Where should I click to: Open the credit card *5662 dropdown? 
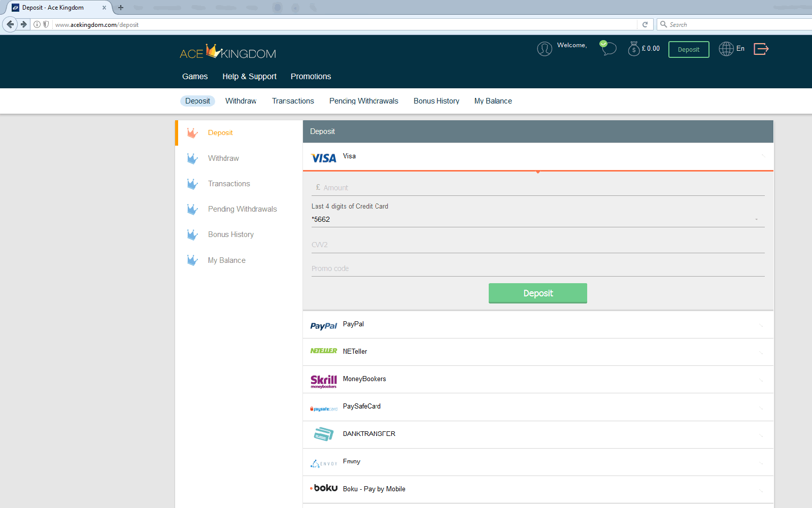tap(538, 220)
